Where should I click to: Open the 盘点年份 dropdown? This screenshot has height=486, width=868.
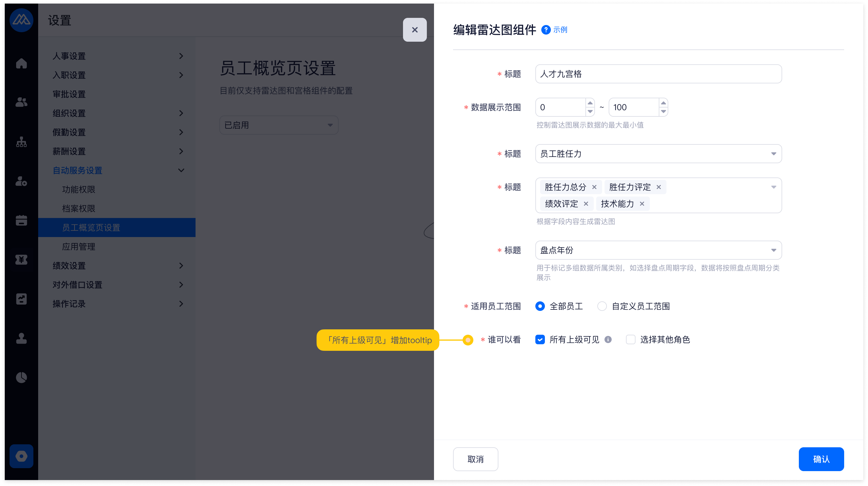coord(658,250)
